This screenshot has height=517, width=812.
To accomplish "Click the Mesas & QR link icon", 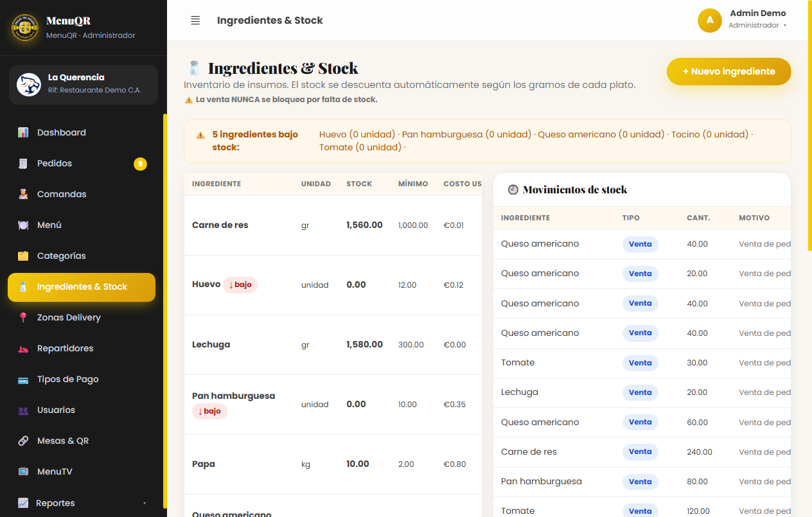I will (x=23, y=441).
